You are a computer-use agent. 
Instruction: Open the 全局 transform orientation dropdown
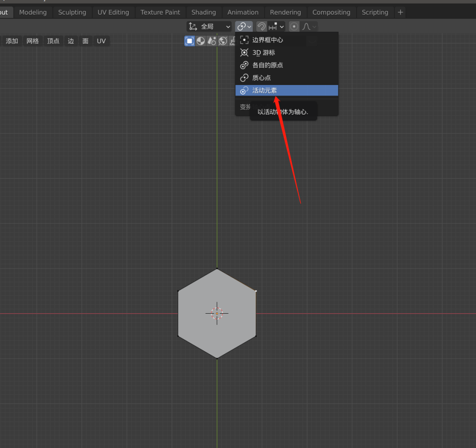(209, 27)
